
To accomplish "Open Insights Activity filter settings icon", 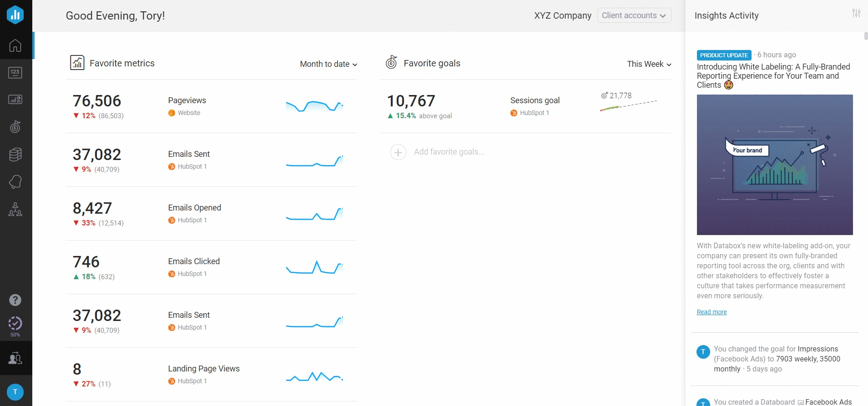I will point(856,13).
